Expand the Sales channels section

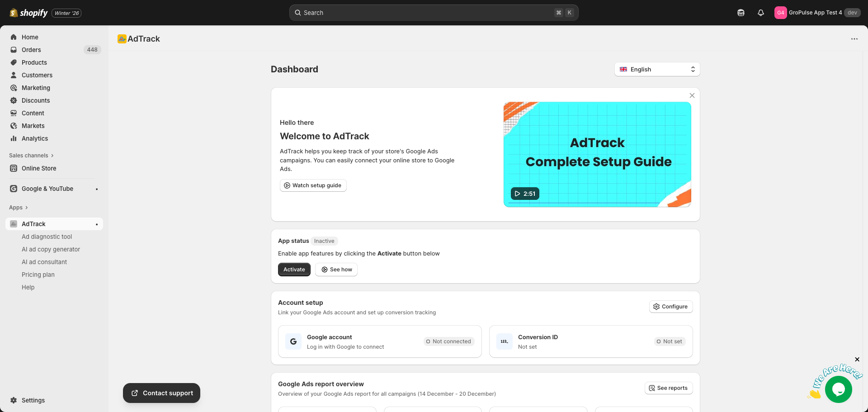31,155
